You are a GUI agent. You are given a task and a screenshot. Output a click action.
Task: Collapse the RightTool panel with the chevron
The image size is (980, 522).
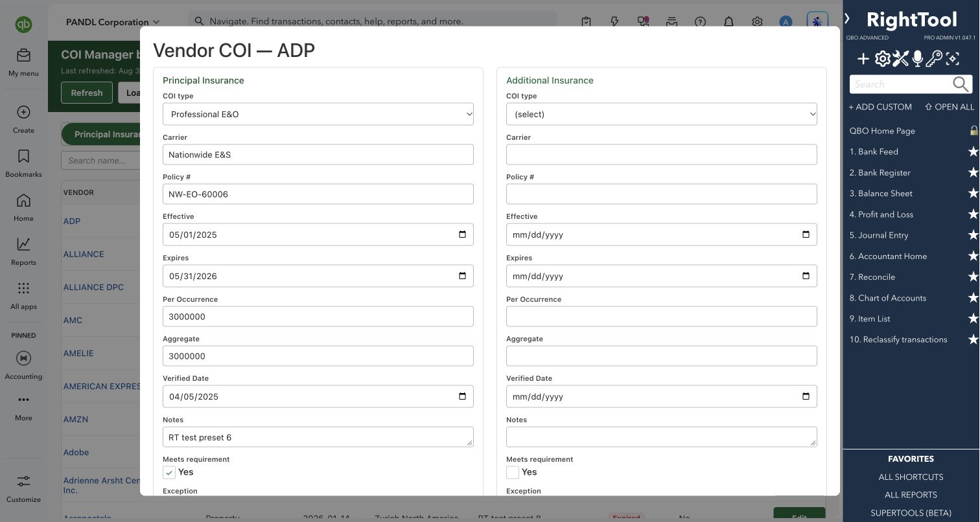tap(847, 19)
